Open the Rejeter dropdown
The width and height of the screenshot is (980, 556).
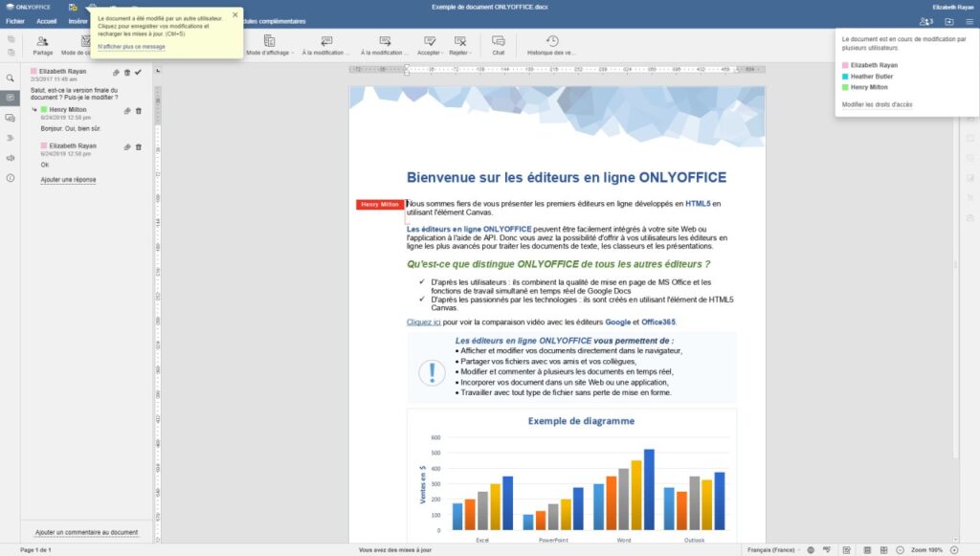click(460, 46)
